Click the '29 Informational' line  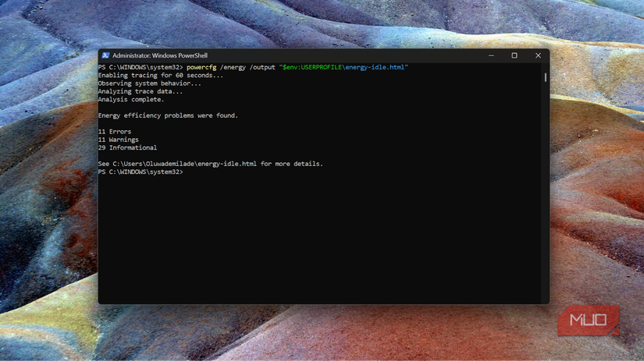[x=127, y=147]
